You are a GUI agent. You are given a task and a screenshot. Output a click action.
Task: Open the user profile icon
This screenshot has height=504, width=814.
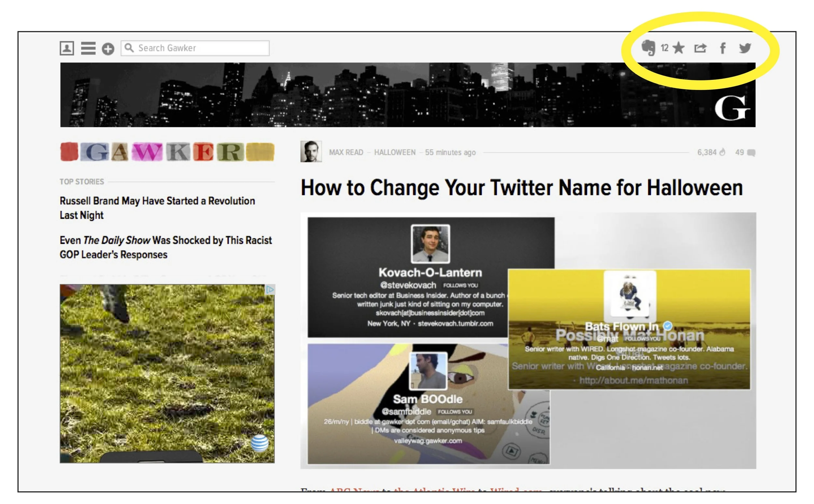67,48
